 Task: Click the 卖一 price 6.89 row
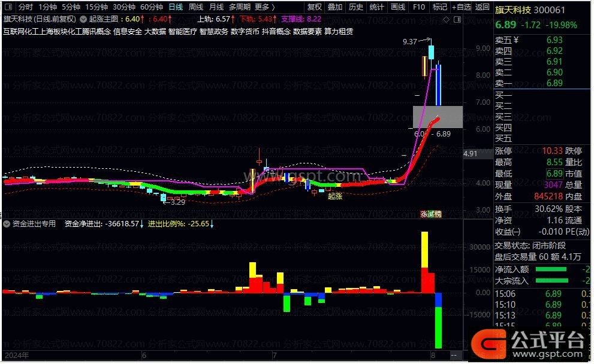tap(541, 83)
